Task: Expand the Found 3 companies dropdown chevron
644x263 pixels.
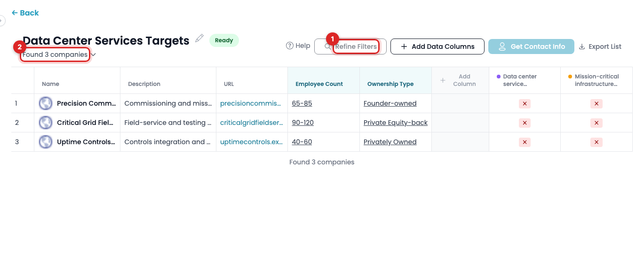Action: tap(93, 54)
